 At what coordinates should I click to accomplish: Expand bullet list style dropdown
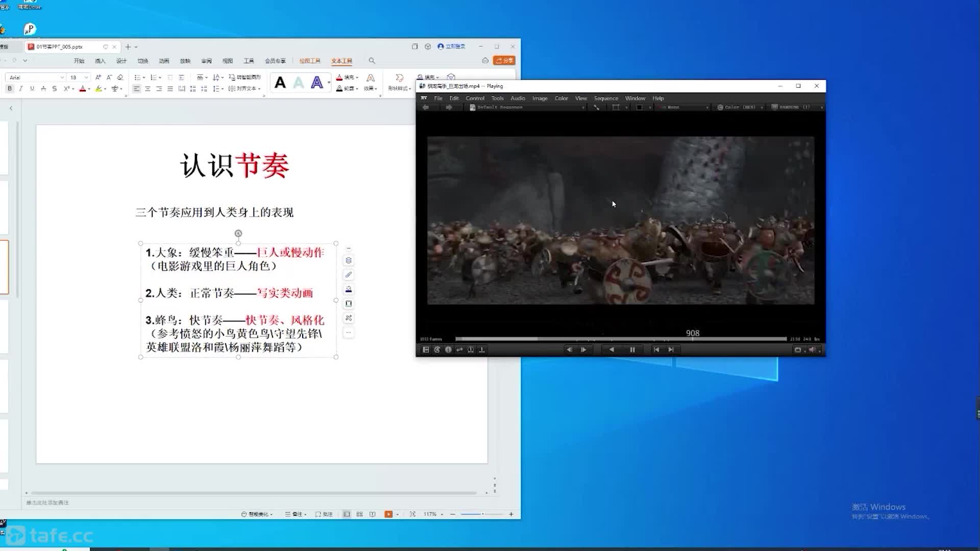[x=144, y=78]
